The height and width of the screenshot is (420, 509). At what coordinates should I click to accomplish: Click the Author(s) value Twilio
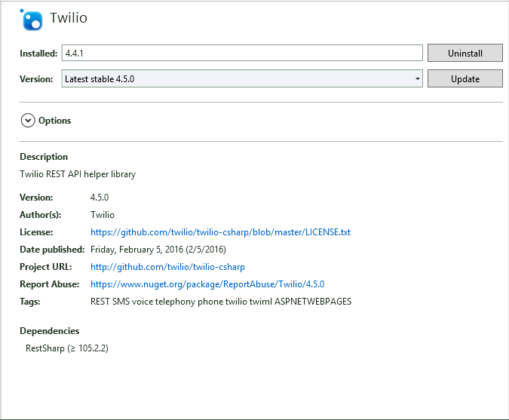pyautogui.click(x=103, y=215)
